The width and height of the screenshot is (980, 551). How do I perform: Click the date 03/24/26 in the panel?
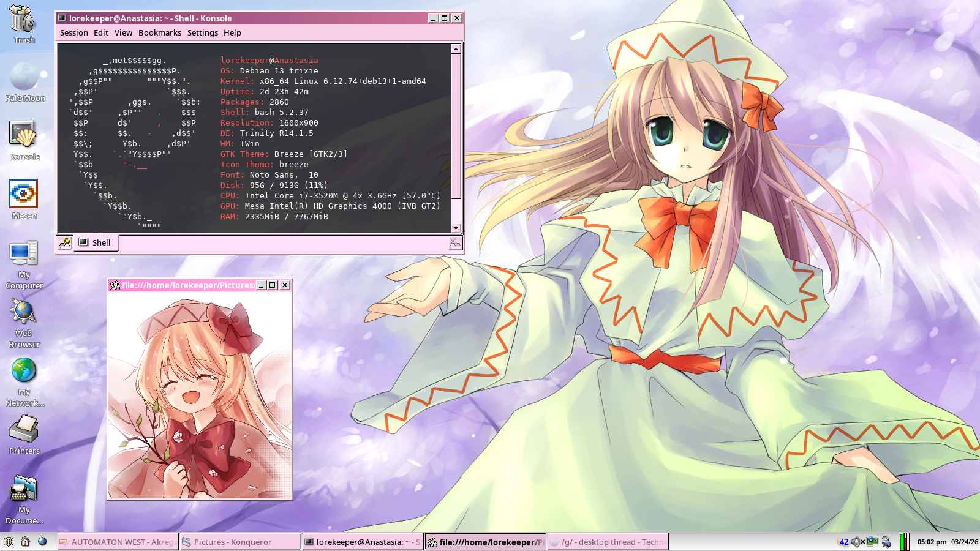(x=965, y=542)
